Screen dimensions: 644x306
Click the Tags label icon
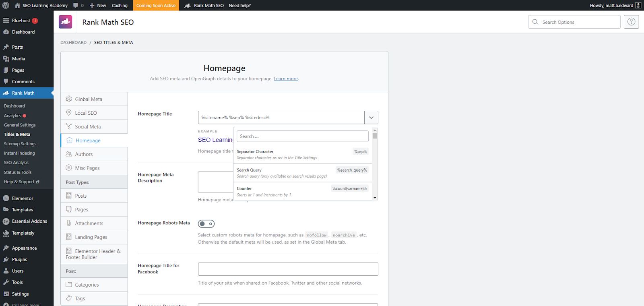69,298
